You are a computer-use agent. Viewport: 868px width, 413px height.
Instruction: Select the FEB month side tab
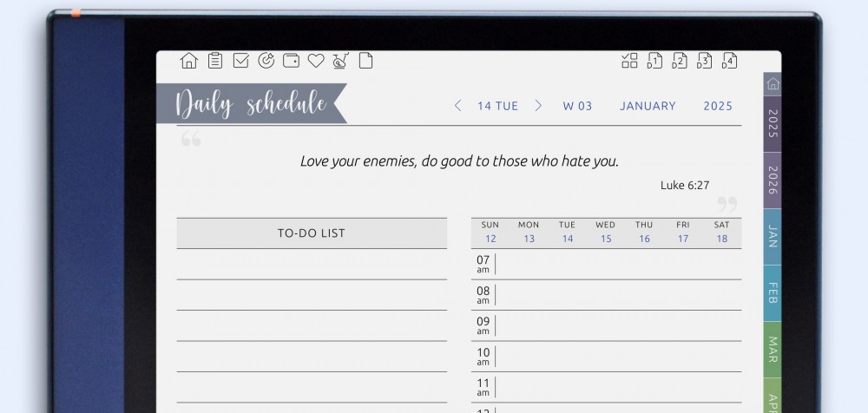pyautogui.click(x=772, y=292)
